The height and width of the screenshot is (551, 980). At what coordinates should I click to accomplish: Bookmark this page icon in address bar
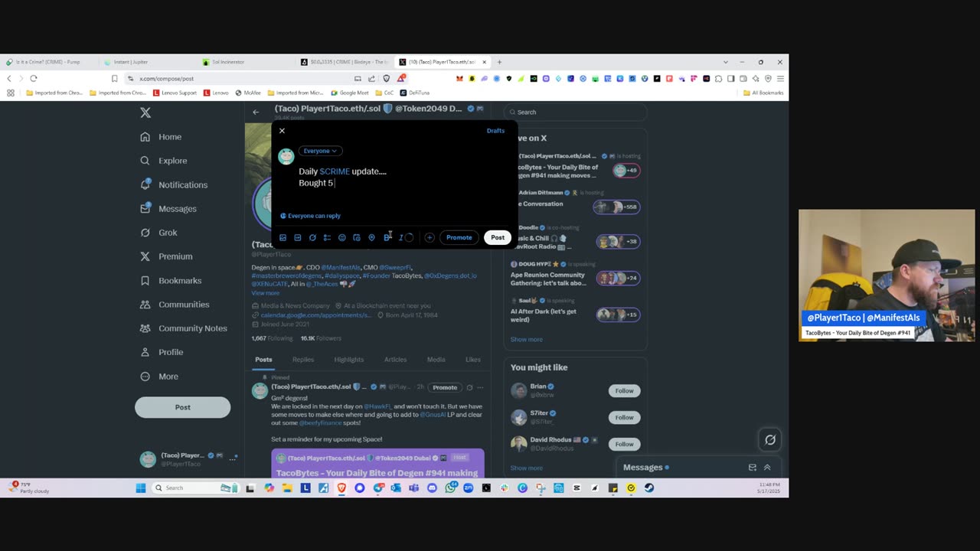pyautogui.click(x=114, y=78)
